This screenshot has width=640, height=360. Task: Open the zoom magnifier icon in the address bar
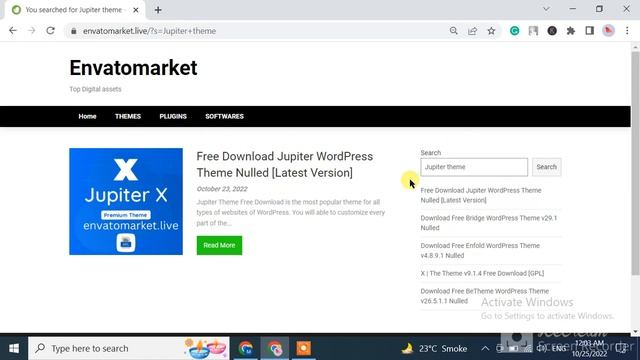coord(453,31)
